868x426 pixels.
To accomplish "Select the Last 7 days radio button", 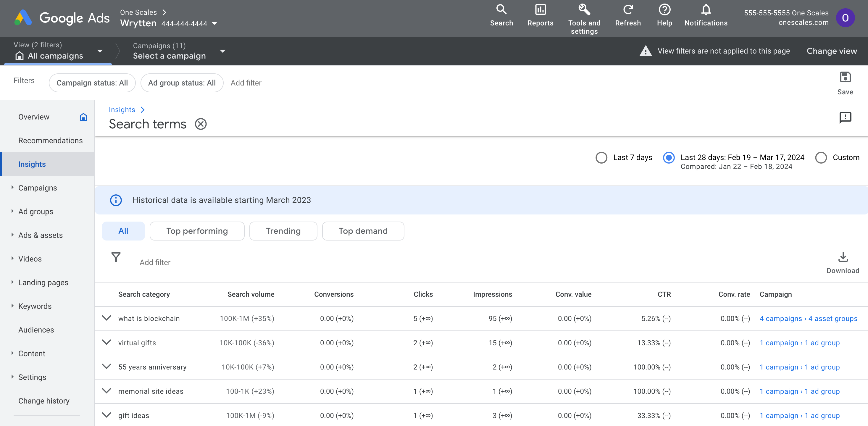I will coord(601,157).
